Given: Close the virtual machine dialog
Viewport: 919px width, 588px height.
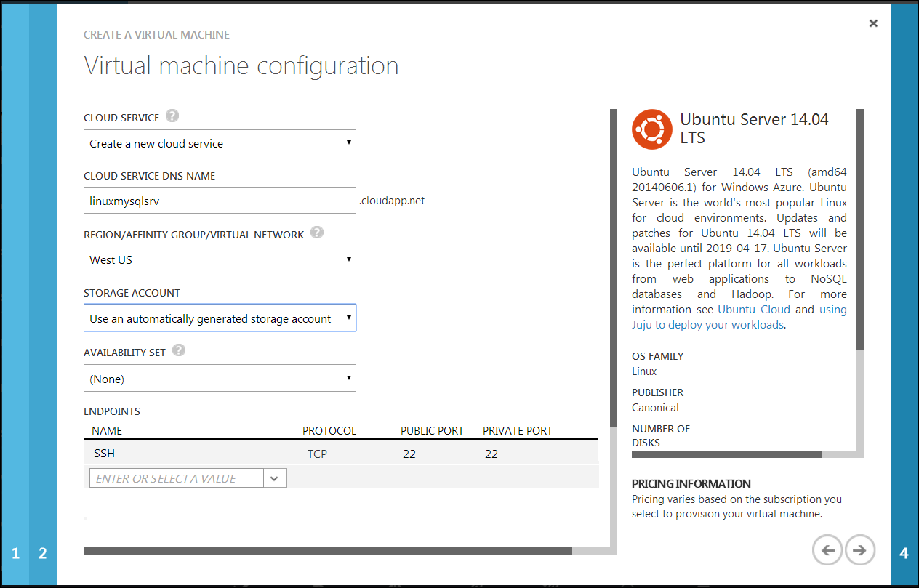Looking at the screenshot, I should [873, 23].
